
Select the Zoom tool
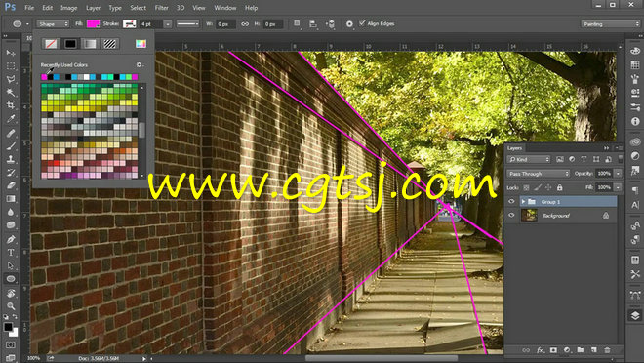[x=11, y=306]
